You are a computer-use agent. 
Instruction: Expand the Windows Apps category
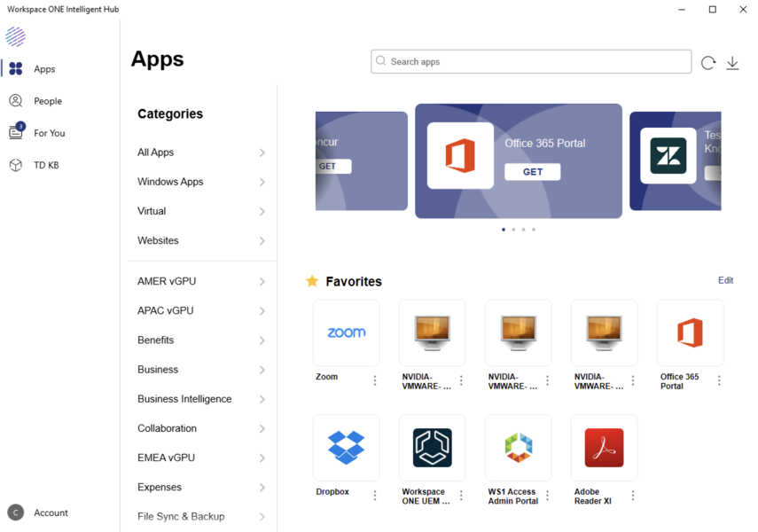pos(201,182)
